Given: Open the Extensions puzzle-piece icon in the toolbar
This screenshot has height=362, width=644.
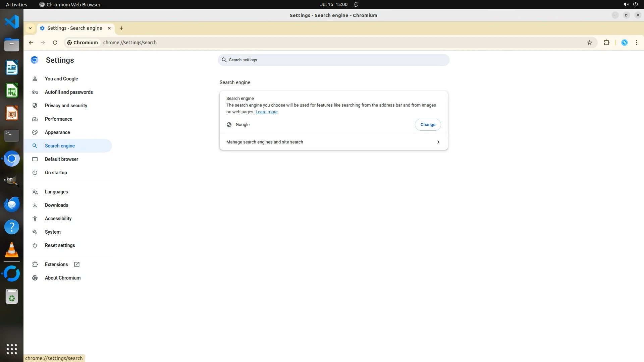Looking at the screenshot, I should coord(606,43).
